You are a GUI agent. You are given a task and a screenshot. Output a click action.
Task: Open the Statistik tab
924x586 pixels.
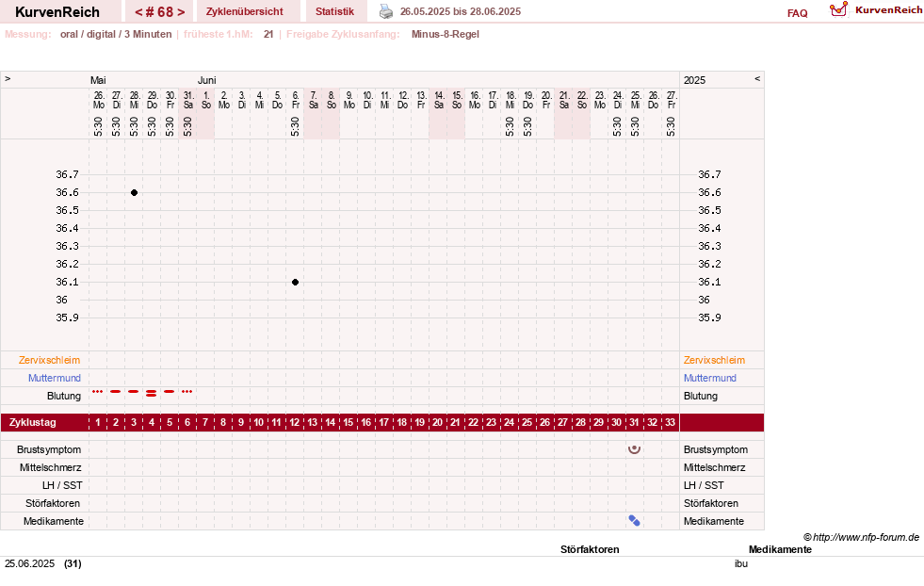[x=334, y=11]
